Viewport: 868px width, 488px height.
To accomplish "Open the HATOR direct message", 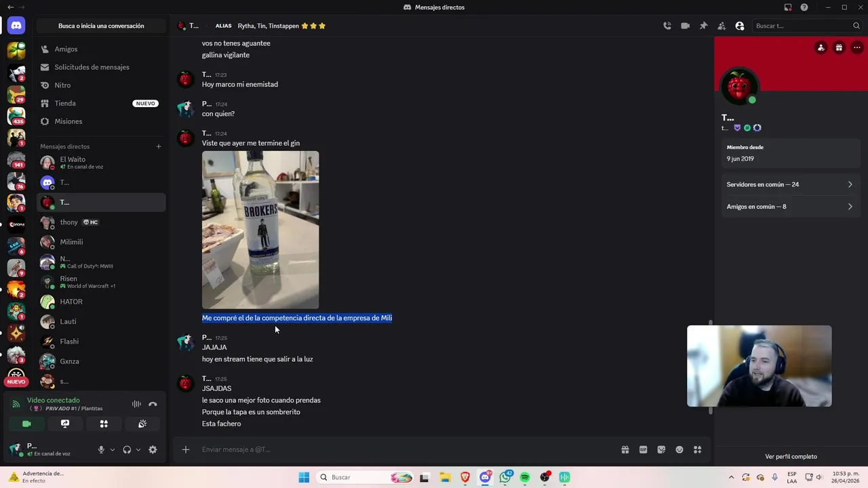I will tap(101, 302).
